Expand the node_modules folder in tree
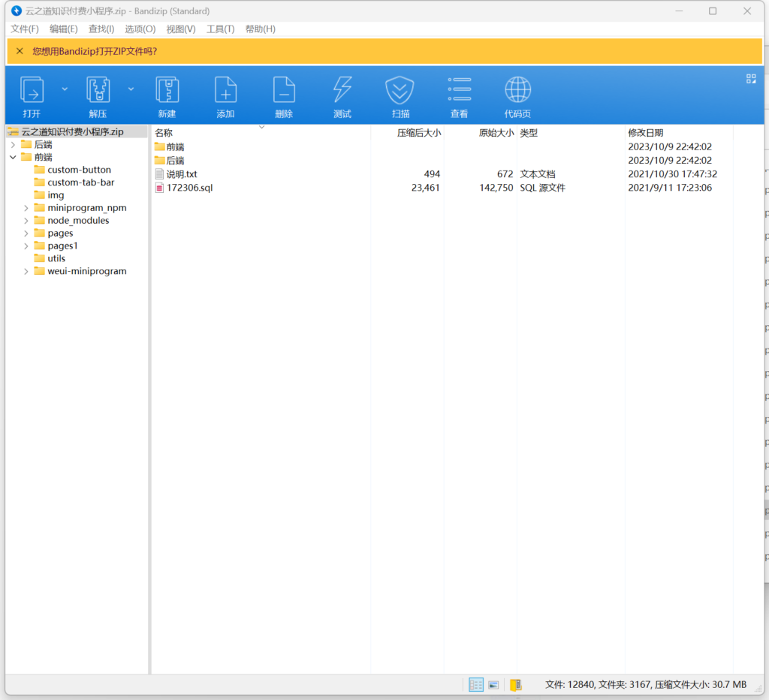 click(26, 221)
